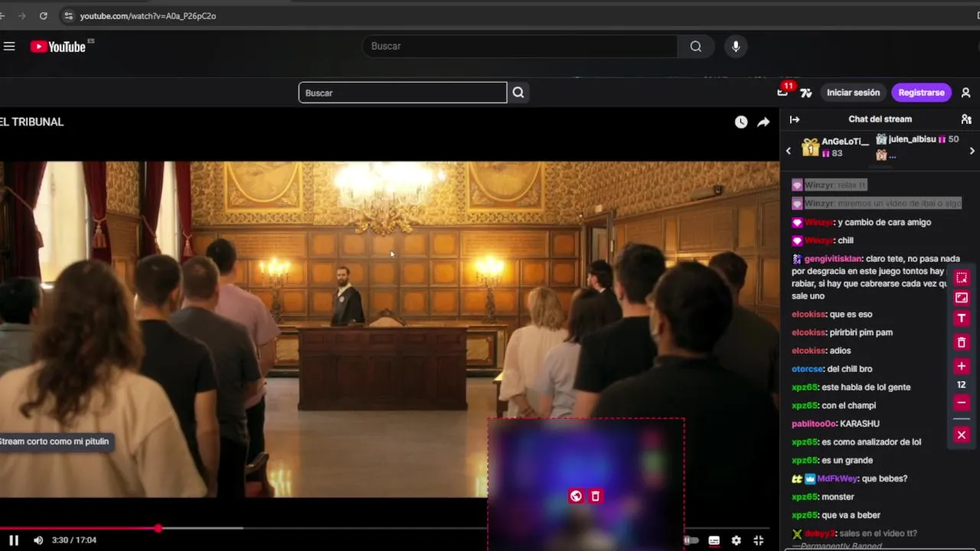
Task: Toggle autoplay switch in player
Action: point(691,540)
